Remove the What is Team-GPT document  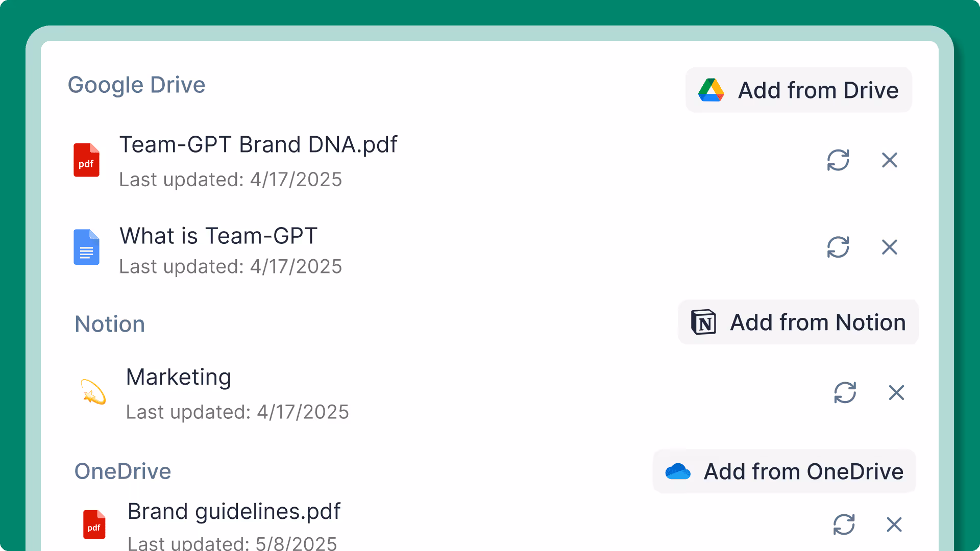click(890, 247)
